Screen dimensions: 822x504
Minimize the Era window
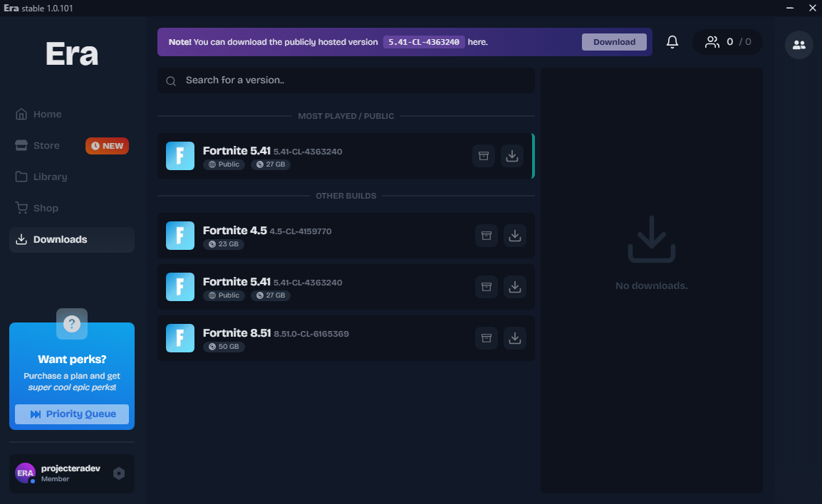point(789,8)
